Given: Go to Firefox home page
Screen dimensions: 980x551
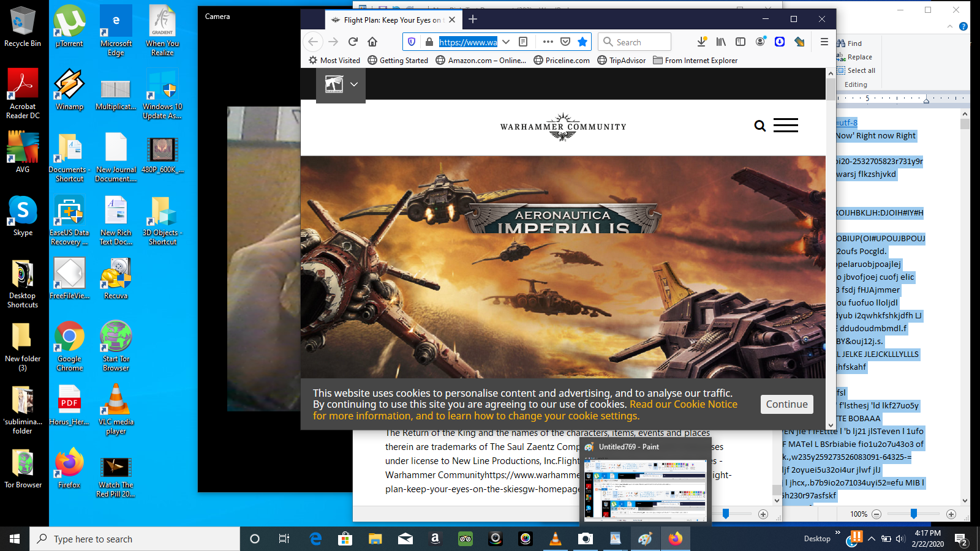Looking at the screenshot, I should pos(372,42).
